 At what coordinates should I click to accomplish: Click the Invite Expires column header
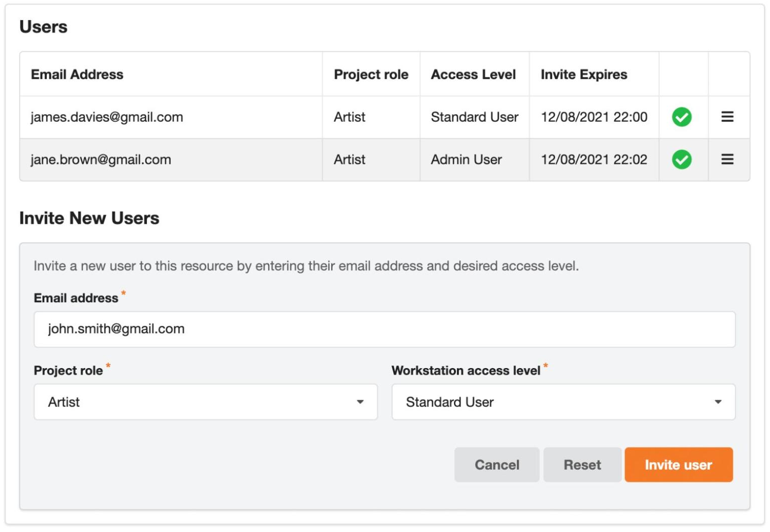click(584, 74)
